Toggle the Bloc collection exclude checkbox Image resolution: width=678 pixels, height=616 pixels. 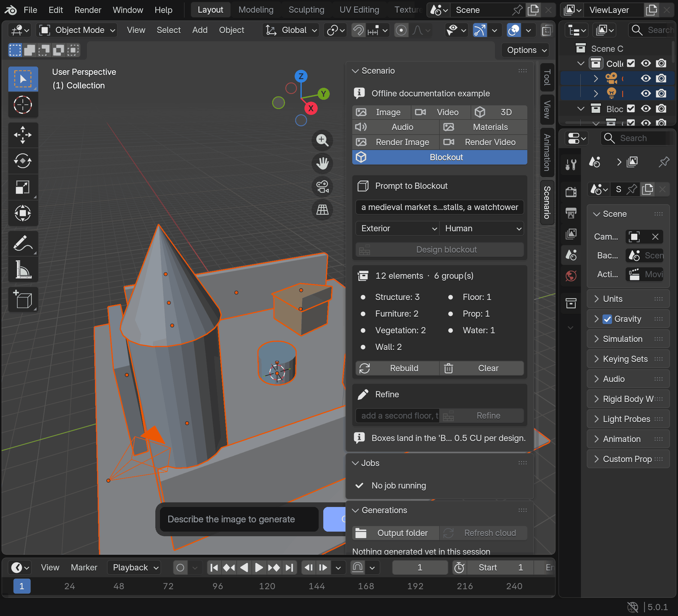pos(631,109)
